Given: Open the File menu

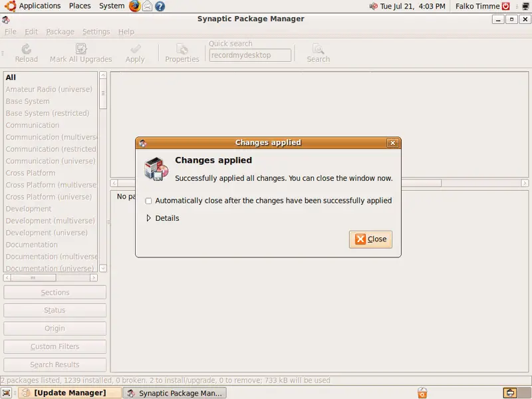Looking at the screenshot, I should (10, 32).
